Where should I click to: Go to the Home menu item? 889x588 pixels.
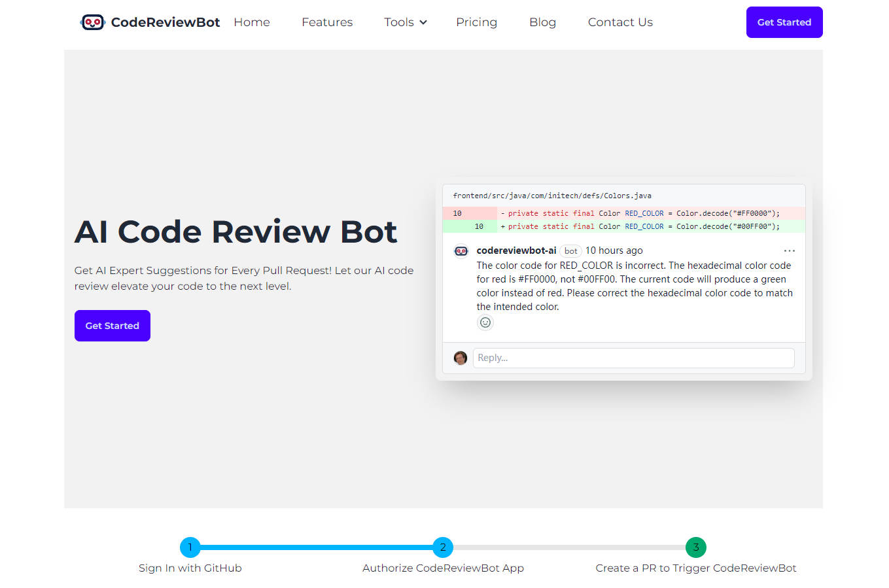pyautogui.click(x=252, y=22)
